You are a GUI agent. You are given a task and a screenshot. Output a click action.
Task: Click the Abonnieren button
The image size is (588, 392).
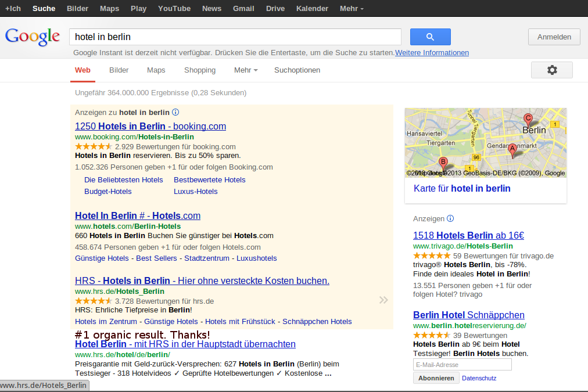(436, 378)
